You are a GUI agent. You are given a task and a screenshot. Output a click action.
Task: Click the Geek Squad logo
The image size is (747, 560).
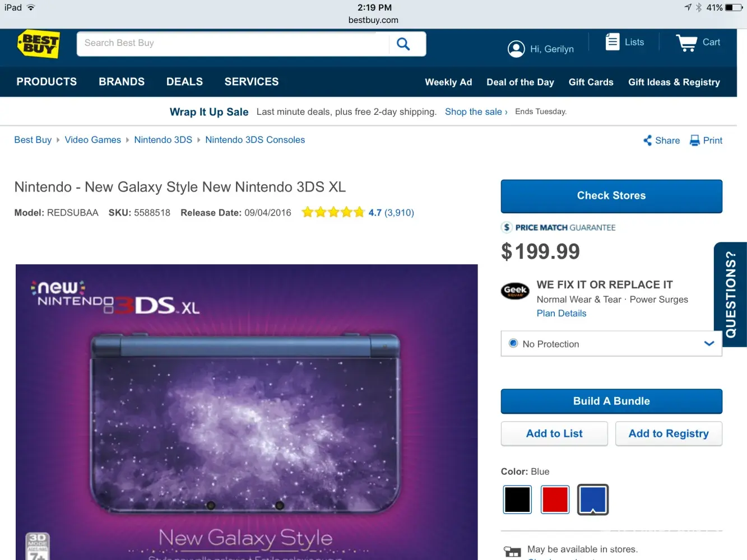(x=515, y=291)
